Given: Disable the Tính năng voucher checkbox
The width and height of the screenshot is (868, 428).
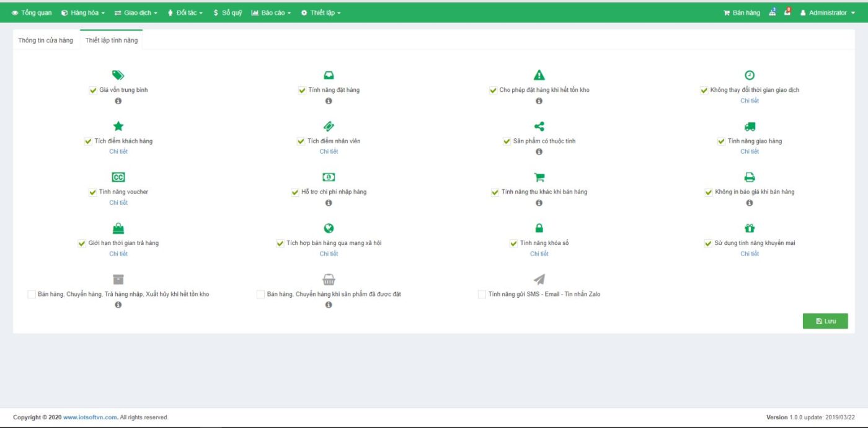Looking at the screenshot, I should [x=92, y=192].
